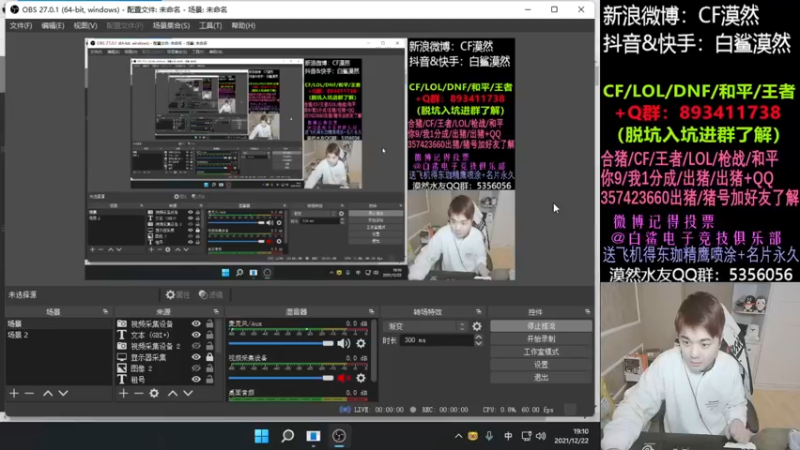Viewport: 800px width, 450px height.
Task: Enable 工作室模式 studio mode
Action: 541,352
